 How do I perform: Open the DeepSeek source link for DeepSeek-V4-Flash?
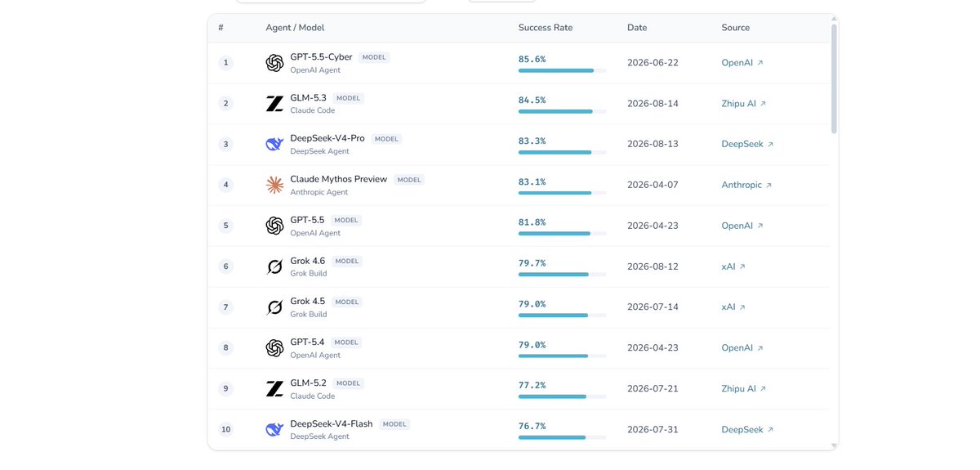747,430
